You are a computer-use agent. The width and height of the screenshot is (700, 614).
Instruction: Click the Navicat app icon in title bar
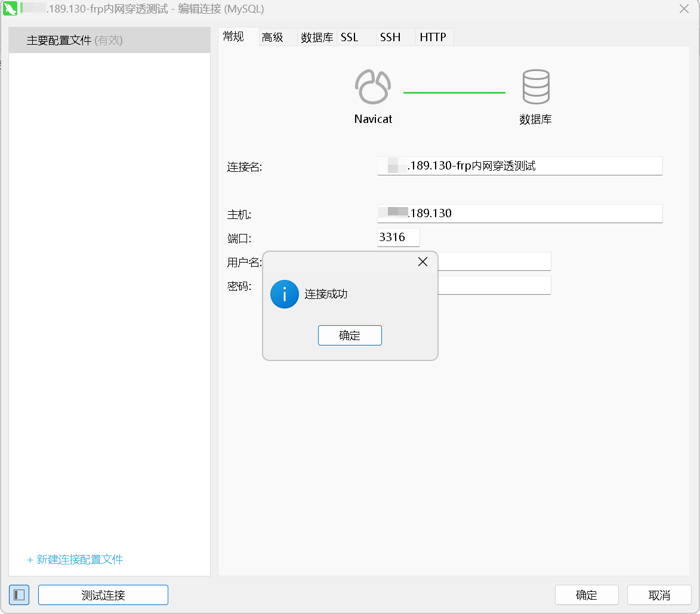pyautogui.click(x=10, y=8)
